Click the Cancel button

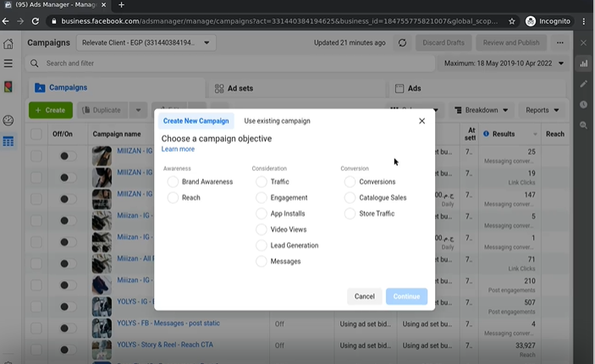pos(364,296)
